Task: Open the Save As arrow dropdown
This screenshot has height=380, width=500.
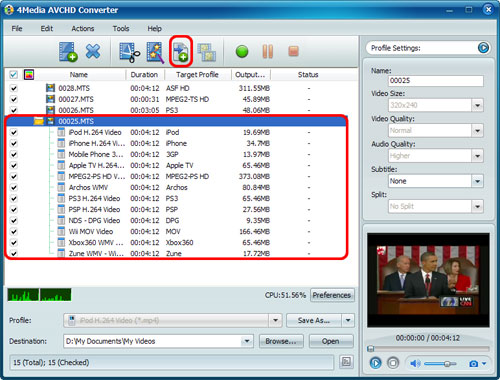Action: 348,320
